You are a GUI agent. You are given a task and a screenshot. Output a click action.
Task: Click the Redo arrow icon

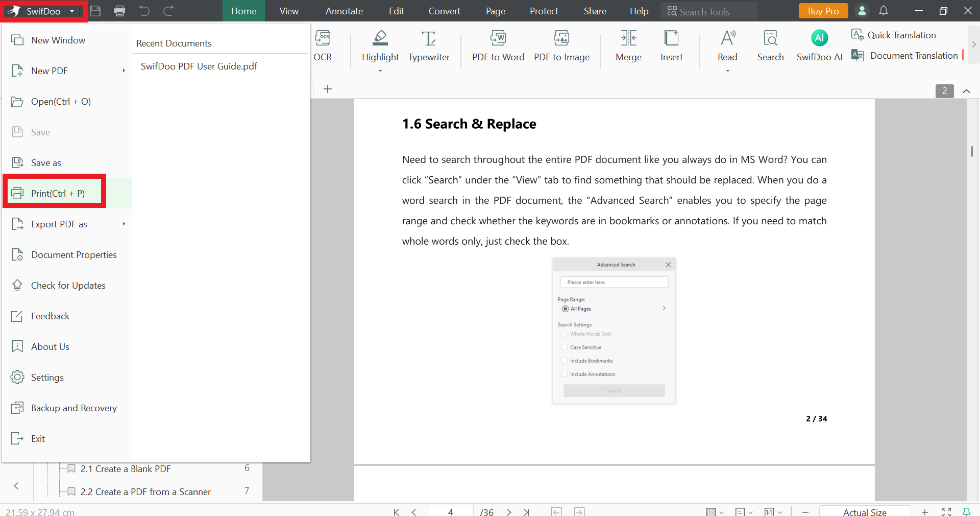[168, 11]
